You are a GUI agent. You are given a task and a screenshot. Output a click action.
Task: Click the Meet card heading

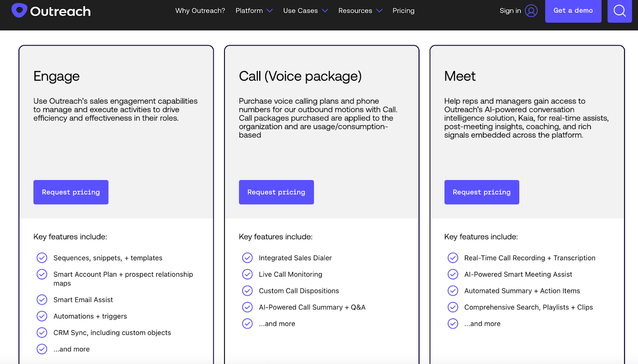point(460,76)
